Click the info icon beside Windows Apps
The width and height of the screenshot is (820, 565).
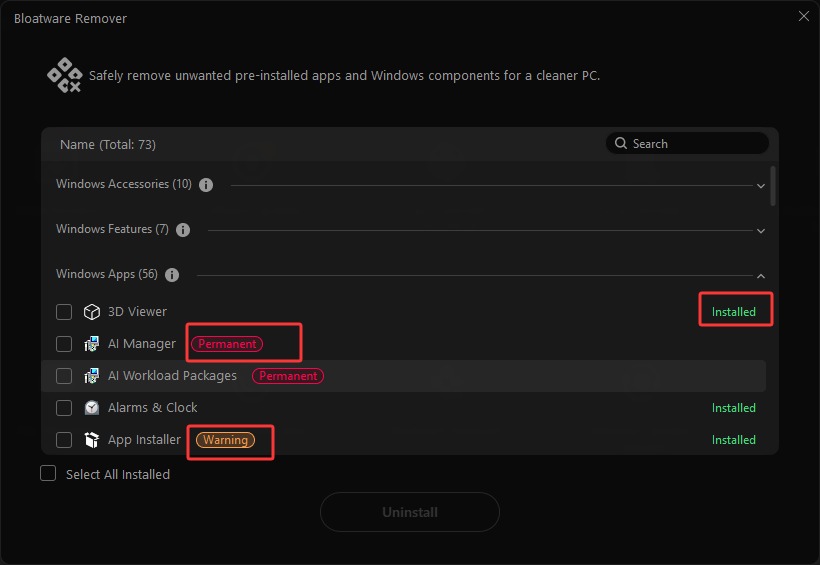[172, 275]
